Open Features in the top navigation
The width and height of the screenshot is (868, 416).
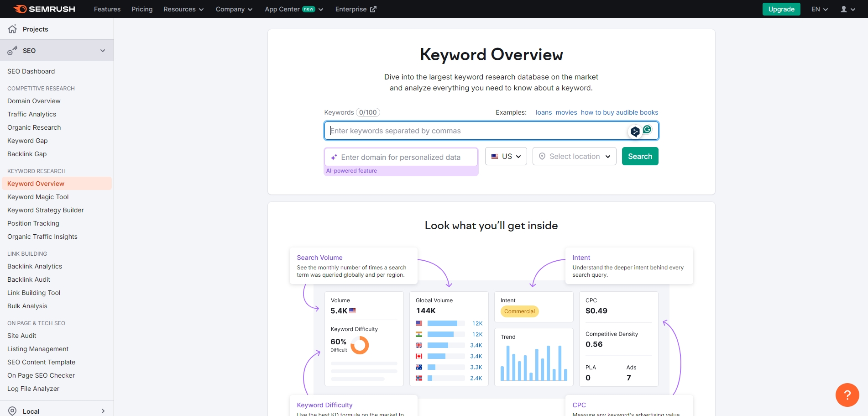107,9
